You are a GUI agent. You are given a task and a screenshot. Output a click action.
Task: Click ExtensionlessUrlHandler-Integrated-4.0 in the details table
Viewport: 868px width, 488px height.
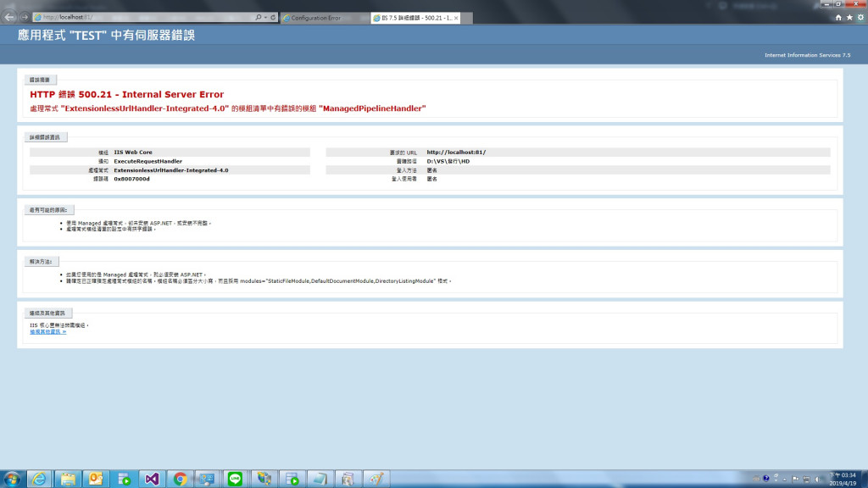[171, 170]
